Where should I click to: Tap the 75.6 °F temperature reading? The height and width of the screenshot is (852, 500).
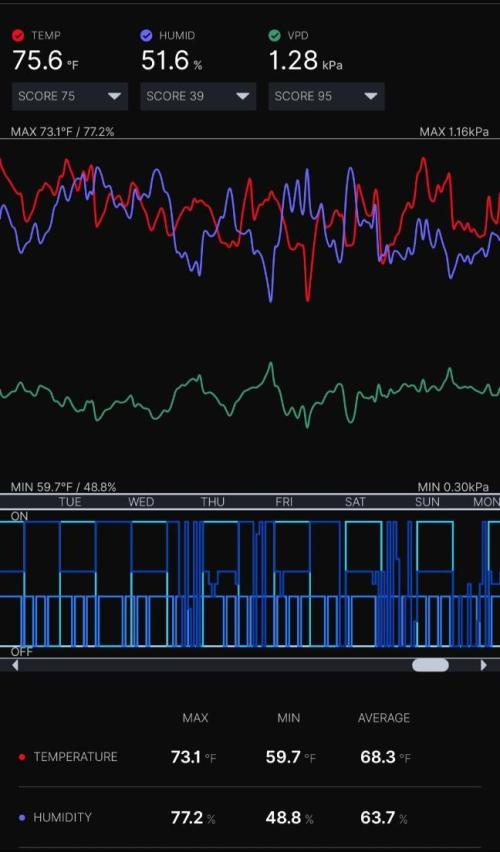46,60
